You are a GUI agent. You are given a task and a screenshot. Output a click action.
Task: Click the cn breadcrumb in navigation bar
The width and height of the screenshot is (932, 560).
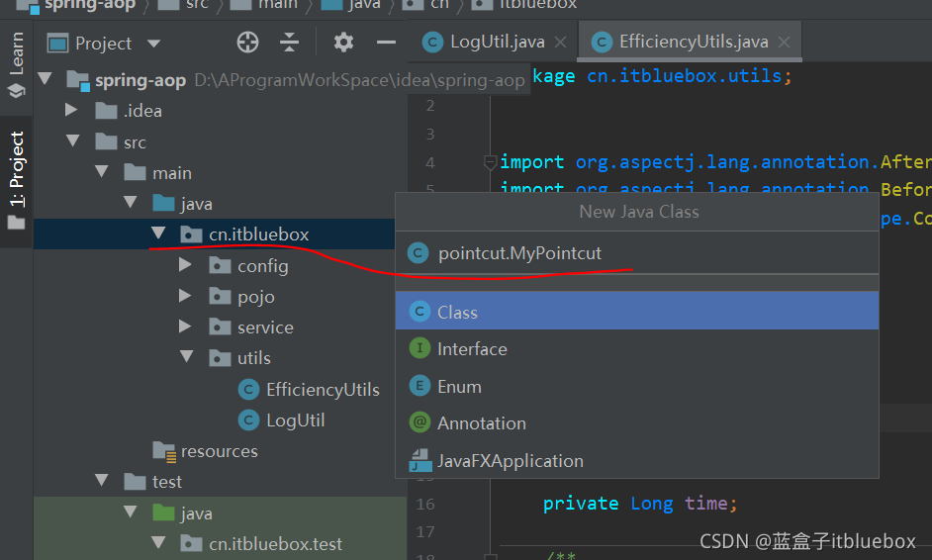[x=440, y=5]
